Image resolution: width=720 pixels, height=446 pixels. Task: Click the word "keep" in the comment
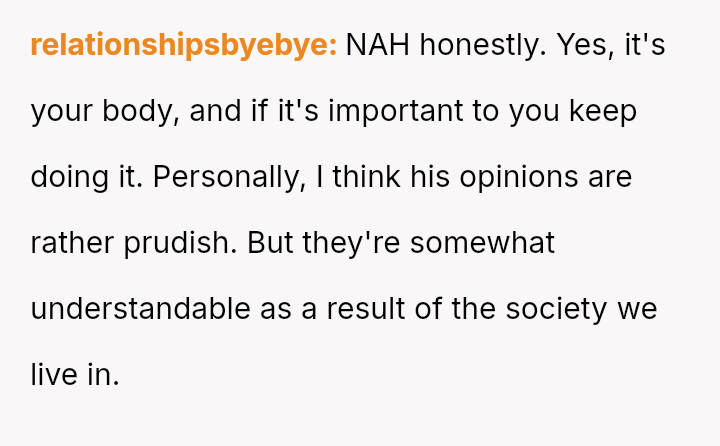(x=603, y=111)
